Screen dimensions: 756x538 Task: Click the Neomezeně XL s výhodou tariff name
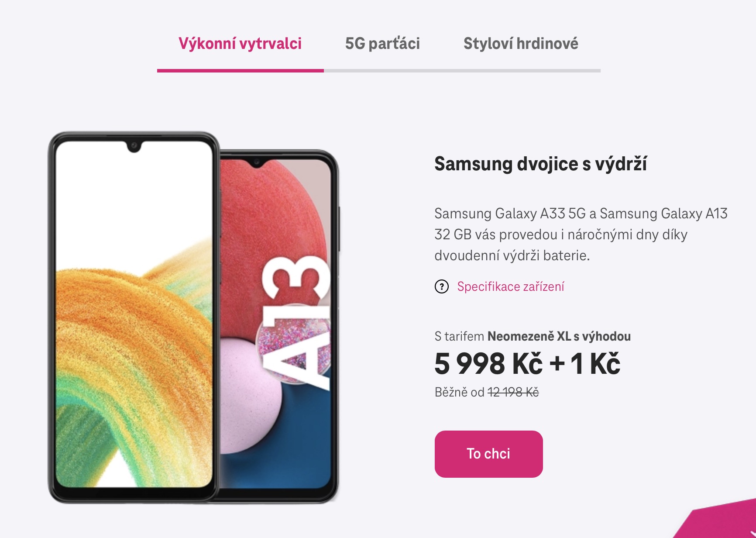click(559, 336)
